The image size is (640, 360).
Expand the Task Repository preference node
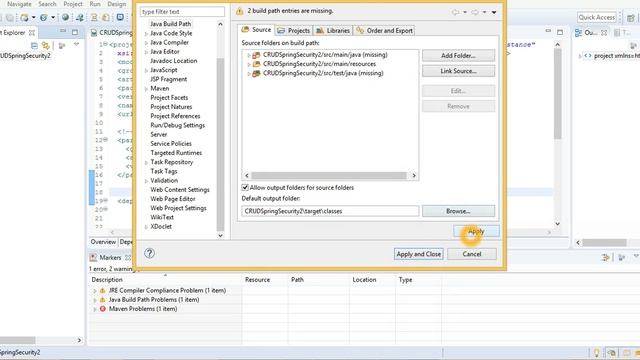click(x=146, y=162)
